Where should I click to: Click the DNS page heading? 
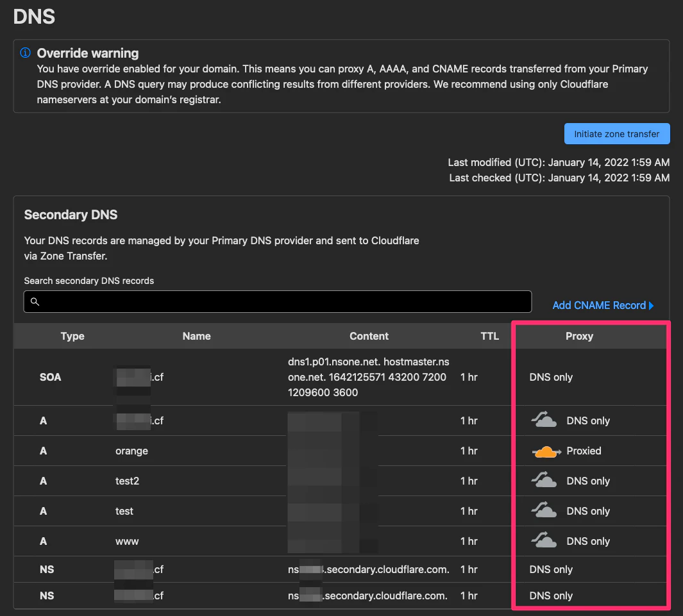point(34,17)
